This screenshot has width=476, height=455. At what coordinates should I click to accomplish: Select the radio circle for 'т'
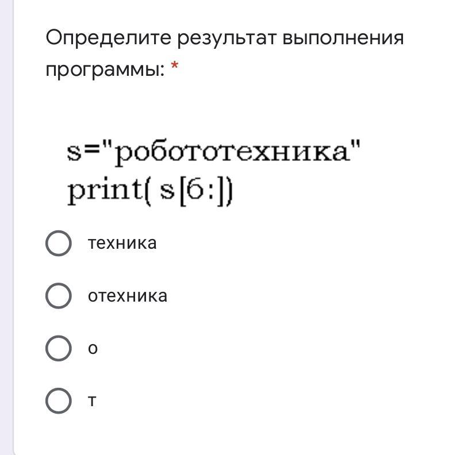pyautogui.click(x=58, y=400)
